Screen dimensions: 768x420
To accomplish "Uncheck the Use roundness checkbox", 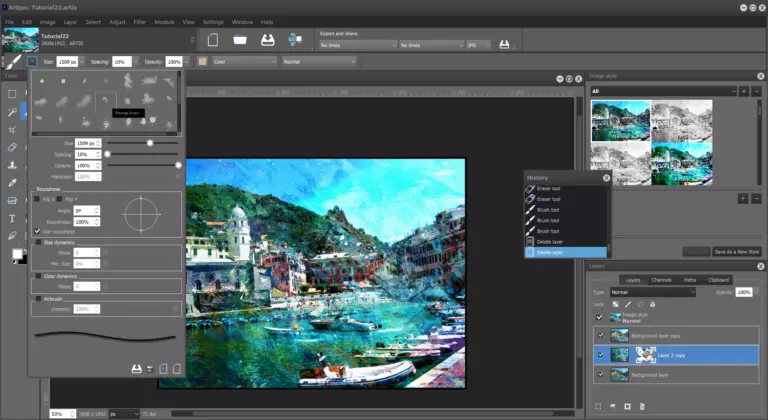I will pyautogui.click(x=38, y=231).
